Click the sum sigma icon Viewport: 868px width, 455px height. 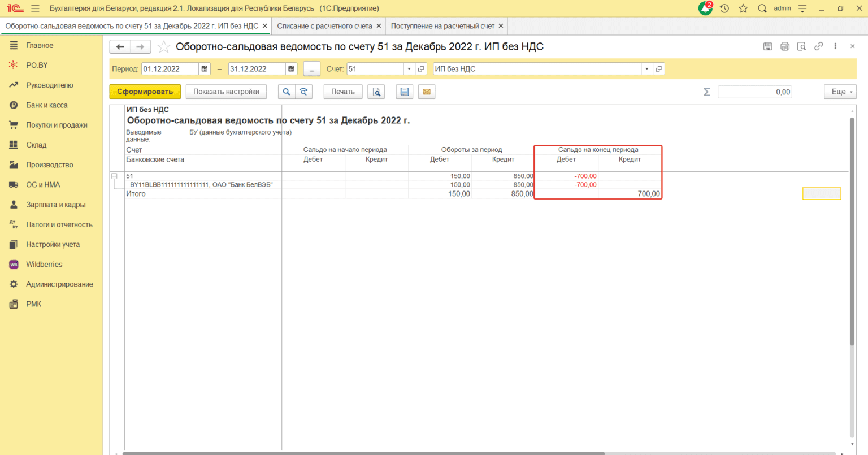tap(706, 92)
